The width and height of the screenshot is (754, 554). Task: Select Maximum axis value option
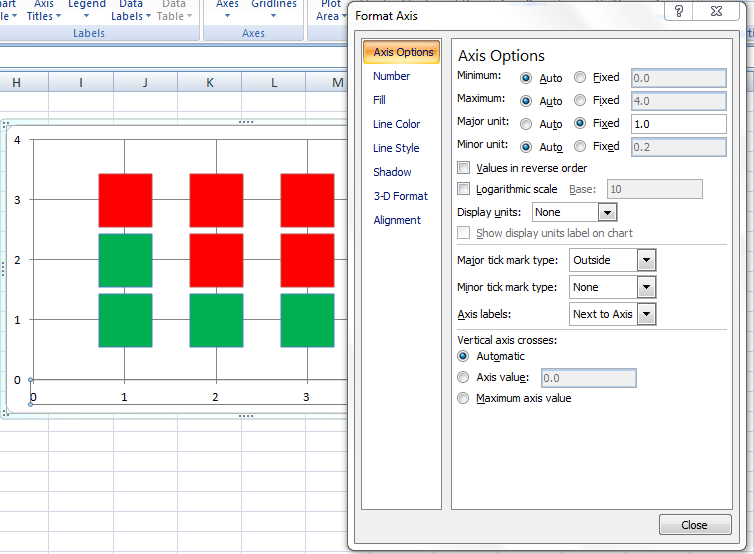[x=463, y=398]
